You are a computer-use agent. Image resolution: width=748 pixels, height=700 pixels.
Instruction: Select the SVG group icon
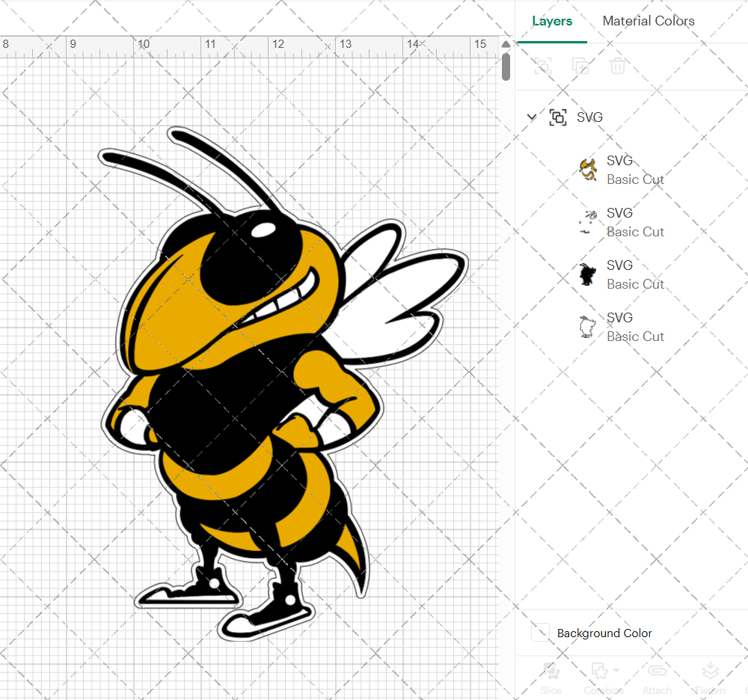click(x=558, y=117)
